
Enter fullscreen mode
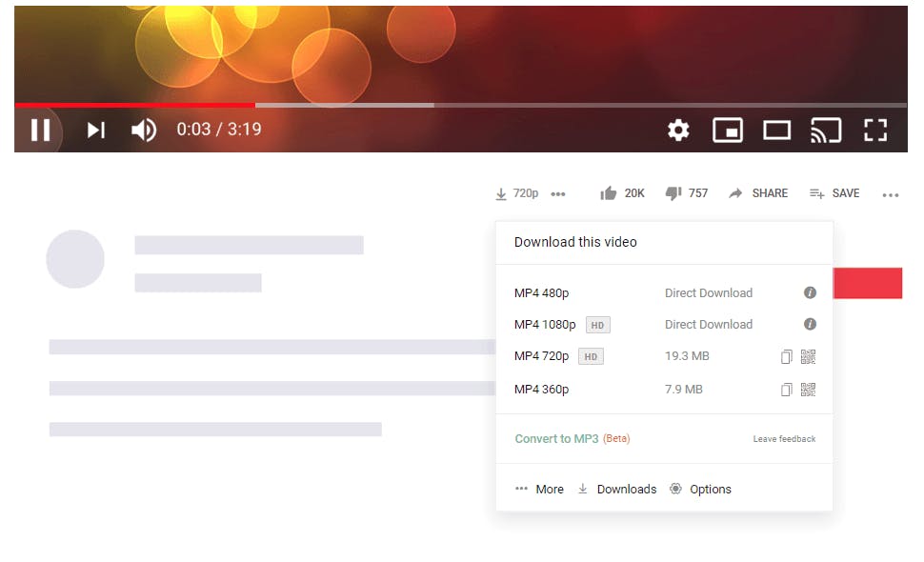[875, 130]
